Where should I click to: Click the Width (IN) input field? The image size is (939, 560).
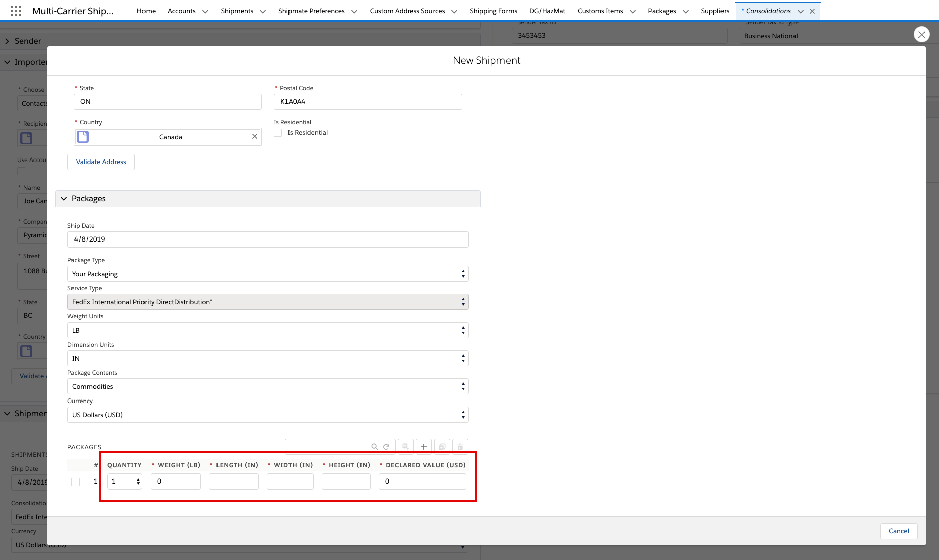click(x=290, y=482)
